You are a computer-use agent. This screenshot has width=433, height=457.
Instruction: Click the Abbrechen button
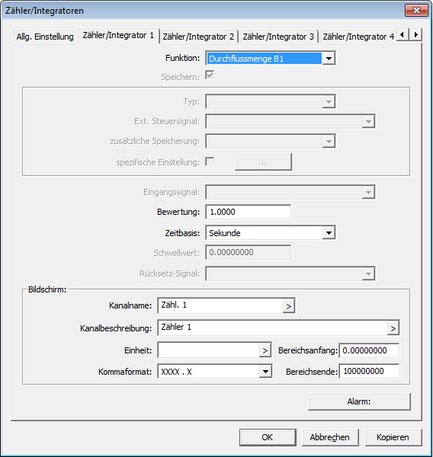(x=330, y=437)
